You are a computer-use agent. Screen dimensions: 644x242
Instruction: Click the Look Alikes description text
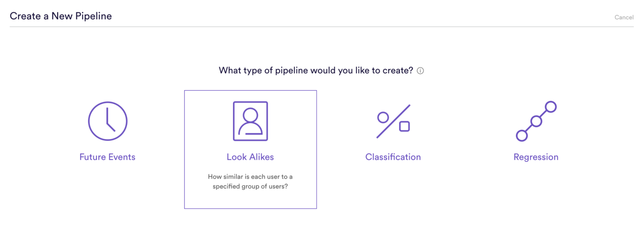click(250, 181)
